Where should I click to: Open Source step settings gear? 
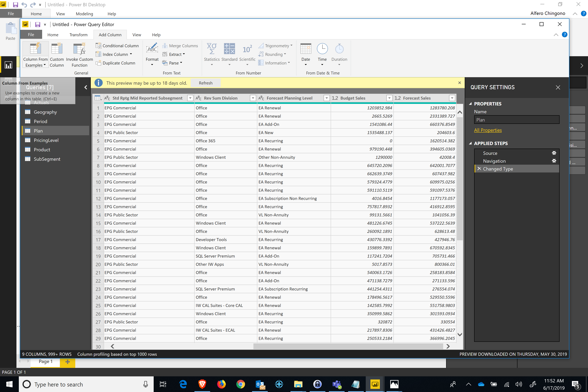[554, 153]
